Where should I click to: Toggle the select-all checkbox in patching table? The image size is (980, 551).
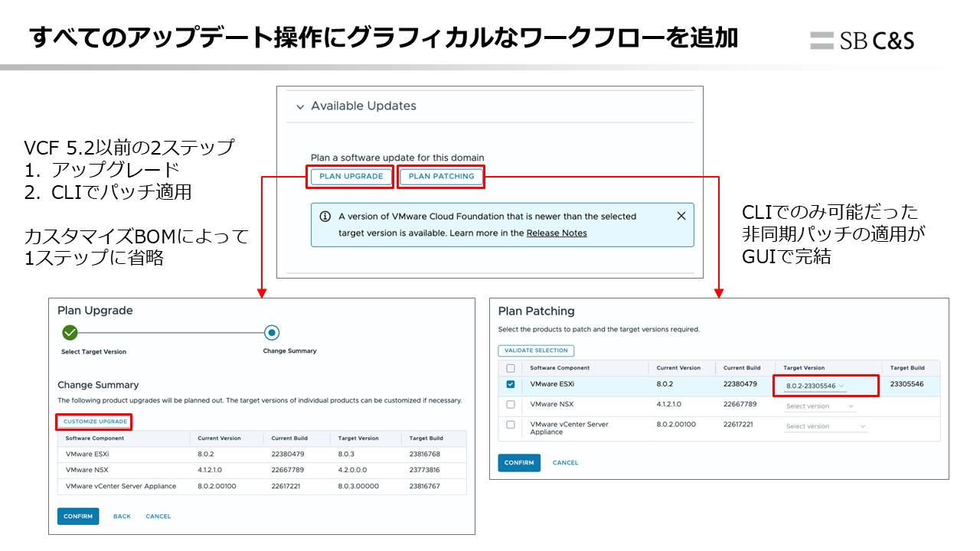(x=511, y=368)
